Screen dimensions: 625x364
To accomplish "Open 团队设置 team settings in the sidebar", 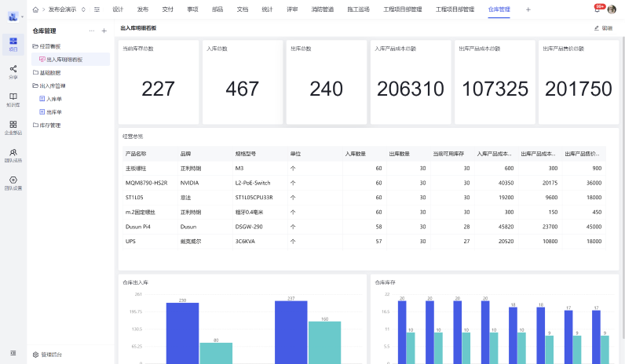I will (x=13, y=183).
